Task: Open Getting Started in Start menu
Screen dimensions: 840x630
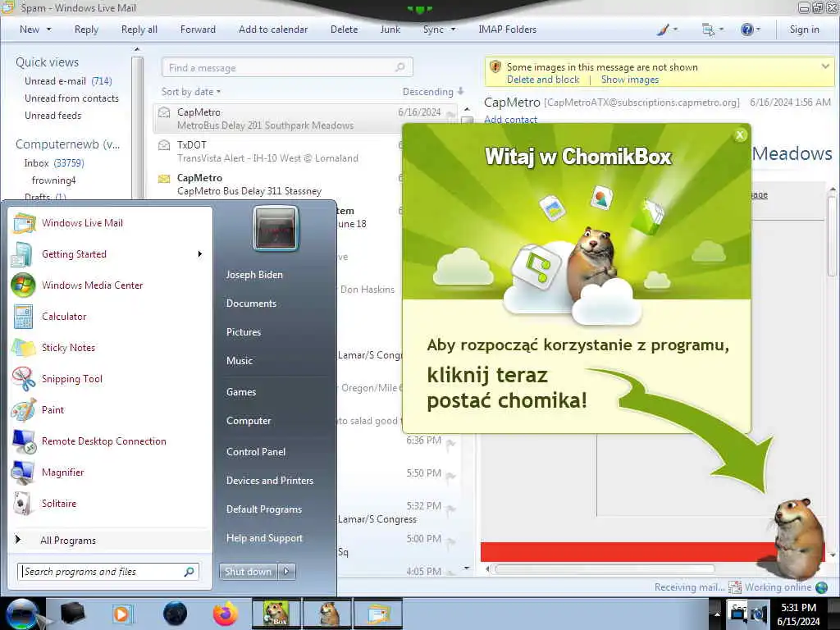Action: [74, 254]
